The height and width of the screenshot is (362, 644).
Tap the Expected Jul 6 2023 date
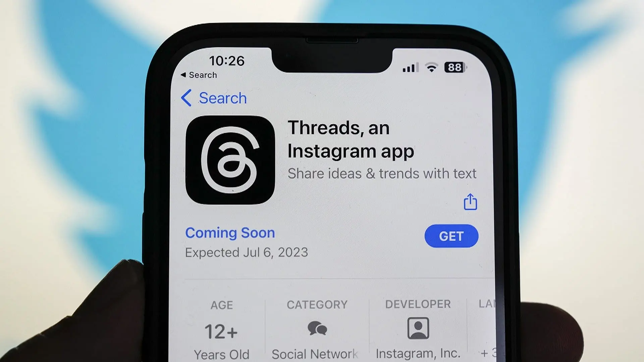pyautogui.click(x=247, y=252)
